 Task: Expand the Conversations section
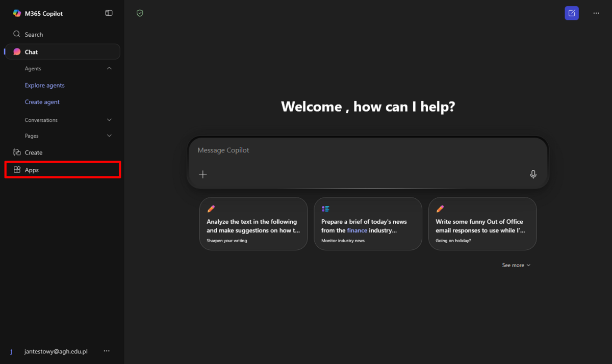click(x=109, y=120)
